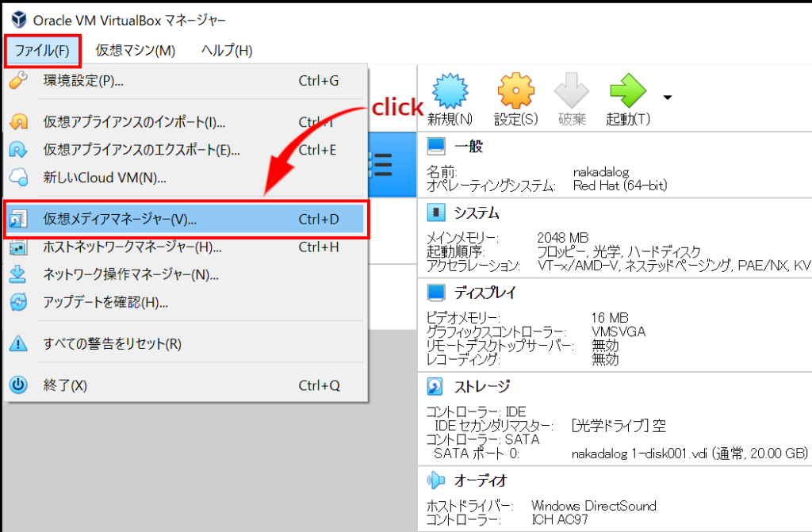
Task: Choose Export Appliance (仮想アプライアンスのエクスポート)
Action: pos(141,150)
